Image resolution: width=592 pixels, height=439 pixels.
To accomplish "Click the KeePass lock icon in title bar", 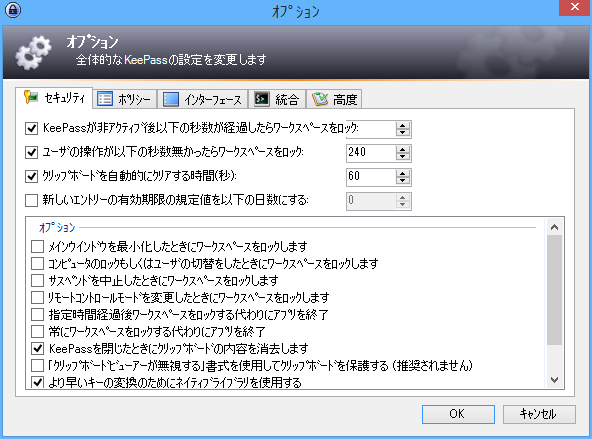I will coord(13,10).
